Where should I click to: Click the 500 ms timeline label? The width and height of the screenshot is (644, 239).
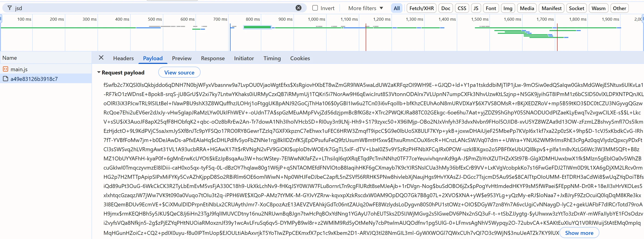pos(155,19)
